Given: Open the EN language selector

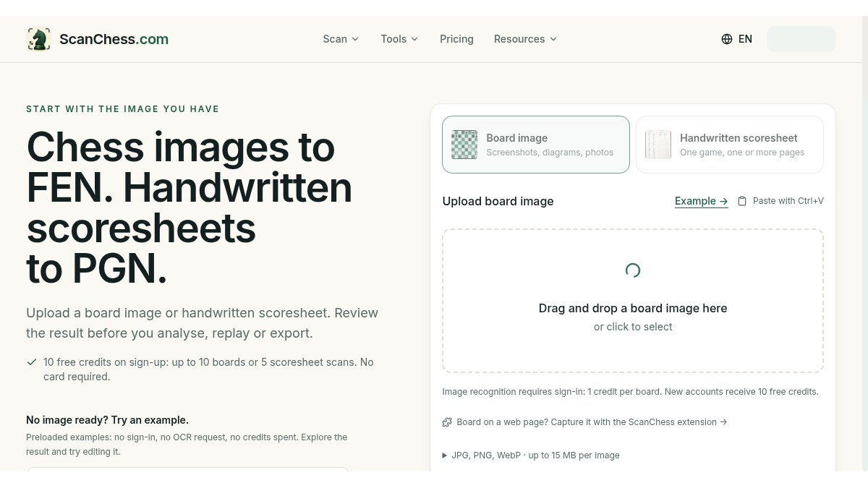Looking at the screenshot, I should (737, 39).
